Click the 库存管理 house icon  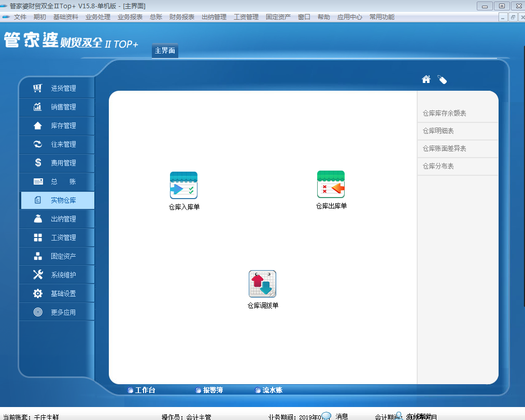37,125
